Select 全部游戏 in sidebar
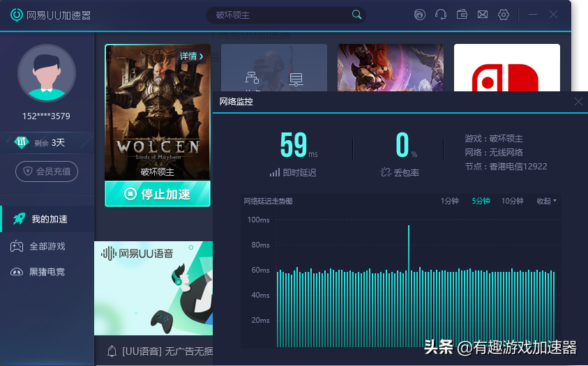The height and width of the screenshot is (366, 588). click(47, 246)
